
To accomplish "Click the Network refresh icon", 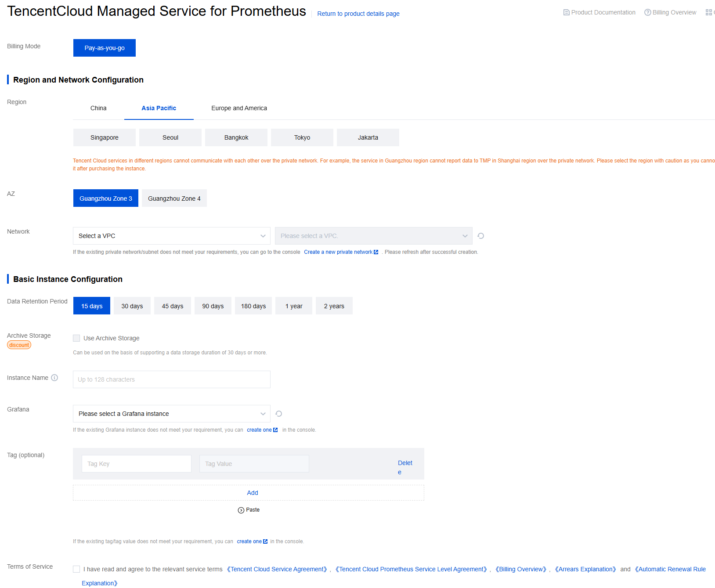I will click(481, 236).
